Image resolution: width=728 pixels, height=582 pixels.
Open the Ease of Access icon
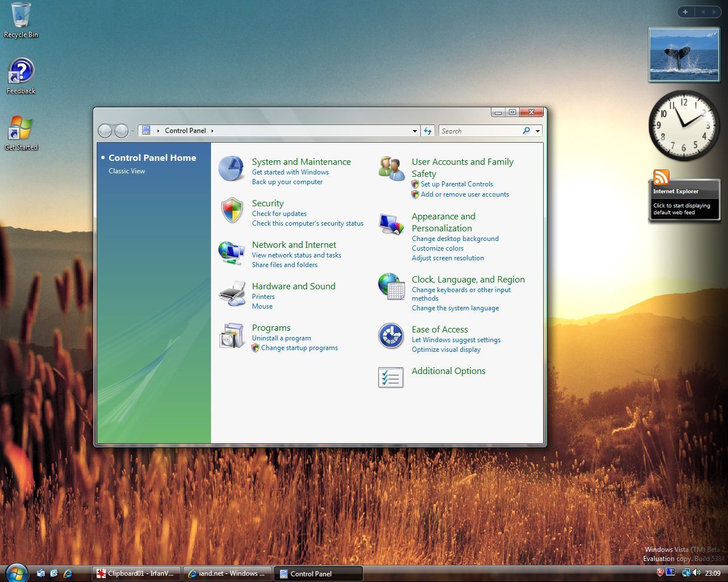pos(391,336)
